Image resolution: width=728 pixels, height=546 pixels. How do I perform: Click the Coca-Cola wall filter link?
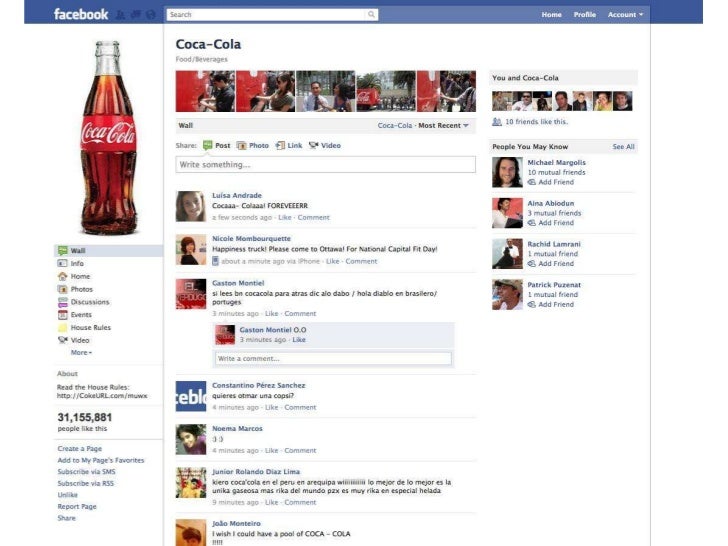pyautogui.click(x=395, y=125)
